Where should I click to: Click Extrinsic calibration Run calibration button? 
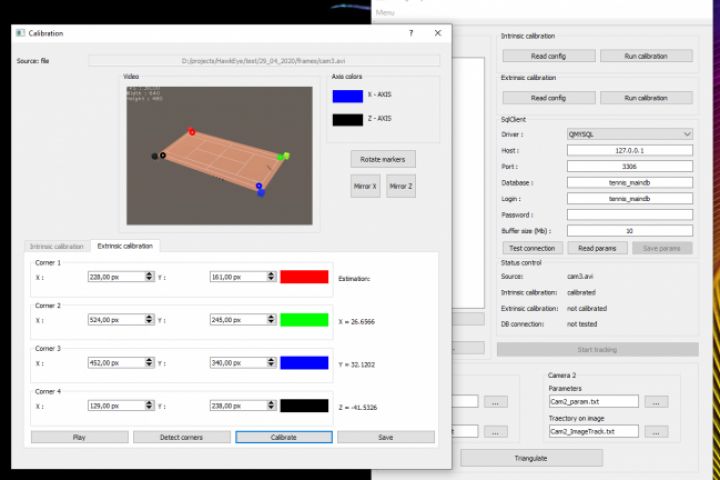point(646,98)
